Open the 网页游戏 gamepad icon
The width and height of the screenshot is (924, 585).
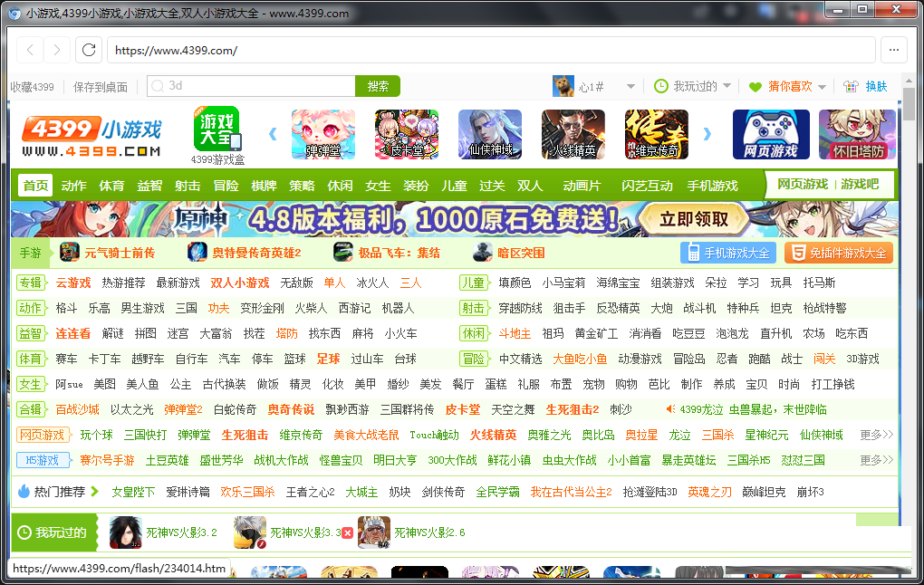(x=770, y=134)
